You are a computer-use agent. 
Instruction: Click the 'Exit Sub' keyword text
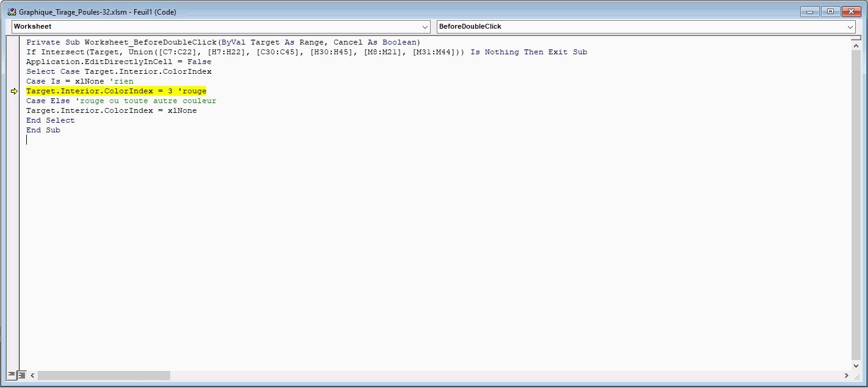tap(568, 52)
